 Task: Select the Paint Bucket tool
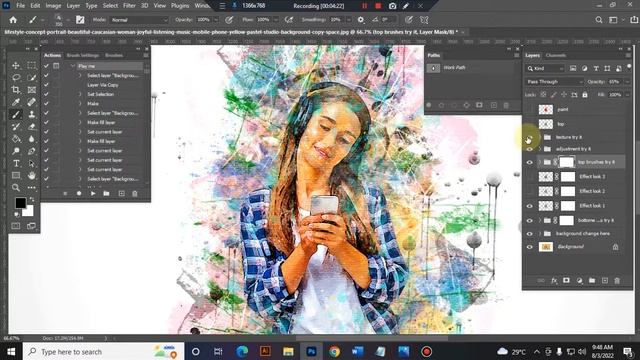click(x=16, y=139)
